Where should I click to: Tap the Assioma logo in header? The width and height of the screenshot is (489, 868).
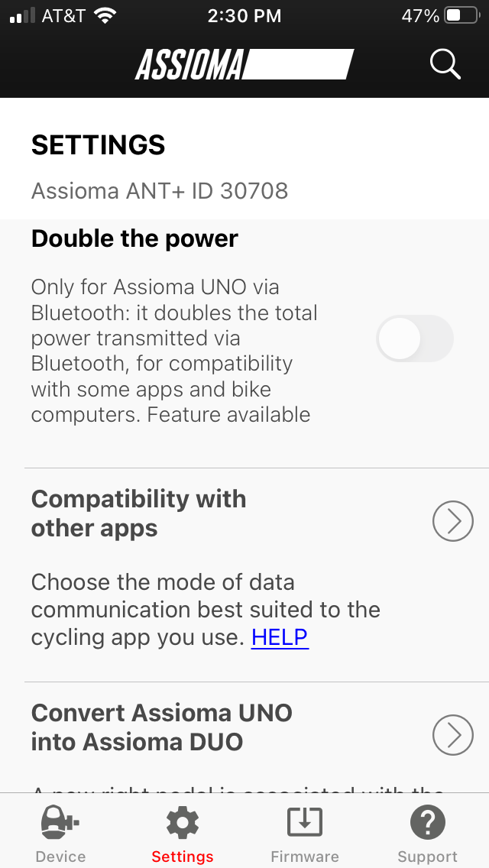pos(244,65)
